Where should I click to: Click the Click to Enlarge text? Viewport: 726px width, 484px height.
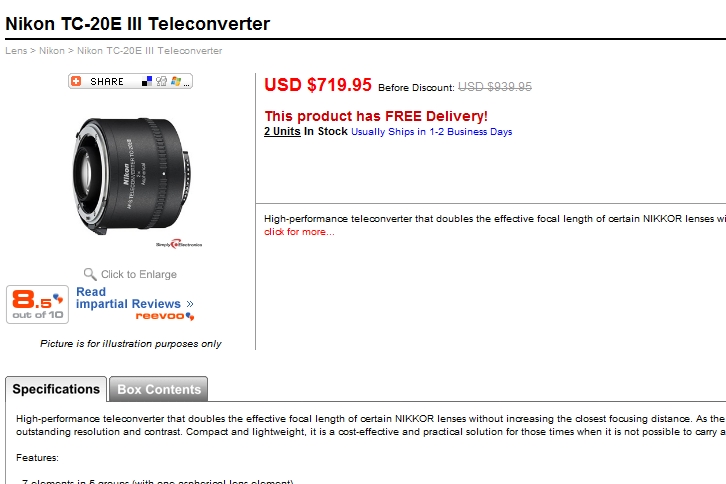tap(139, 274)
